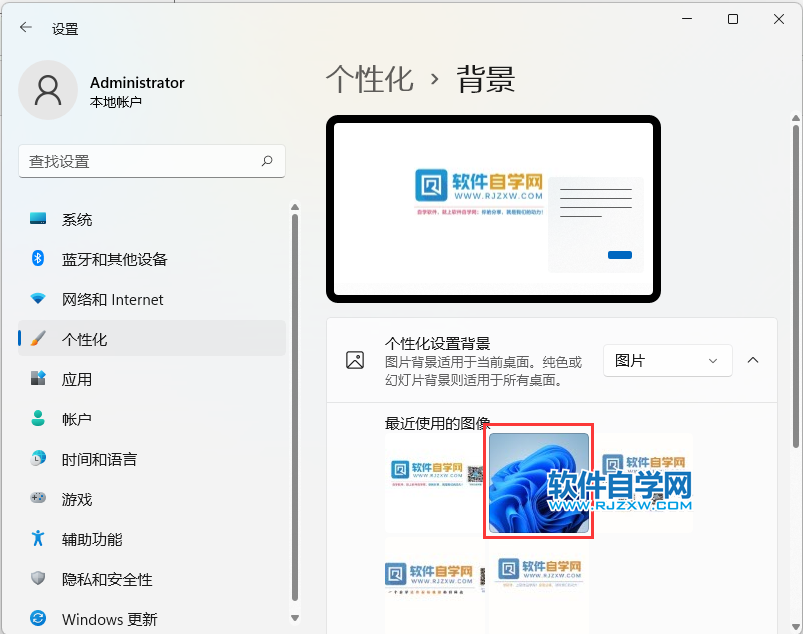Screen dimensions: 803x634
Task: Click the Accessibility icon
Action: point(38,539)
